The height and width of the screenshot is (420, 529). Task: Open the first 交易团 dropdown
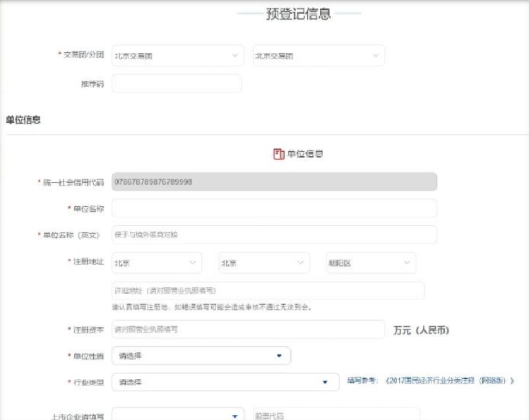177,56
